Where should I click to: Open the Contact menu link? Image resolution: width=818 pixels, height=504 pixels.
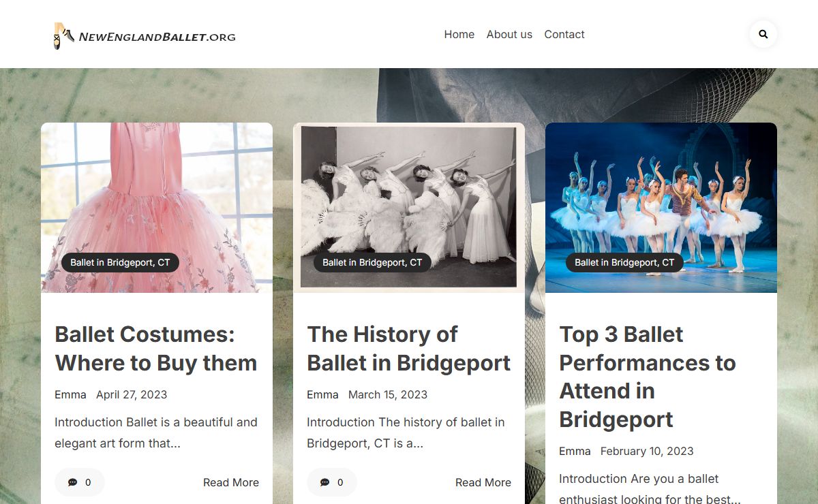pyautogui.click(x=564, y=34)
